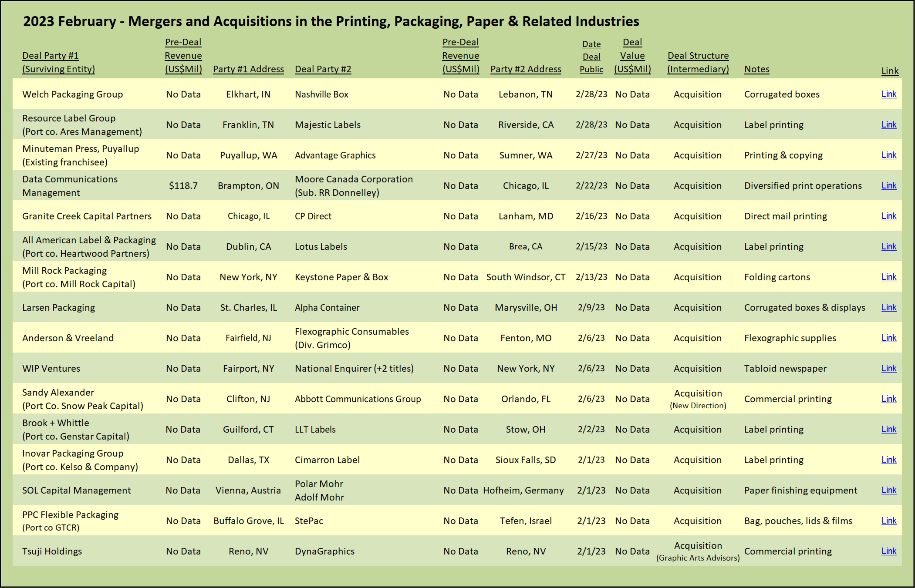Select the 'Cimarron Label' cell

327,460
